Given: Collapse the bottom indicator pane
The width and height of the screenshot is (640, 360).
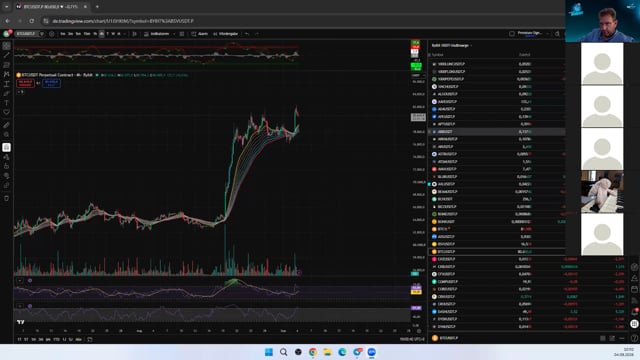Looking at the screenshot, I should (x=20, y=306).
